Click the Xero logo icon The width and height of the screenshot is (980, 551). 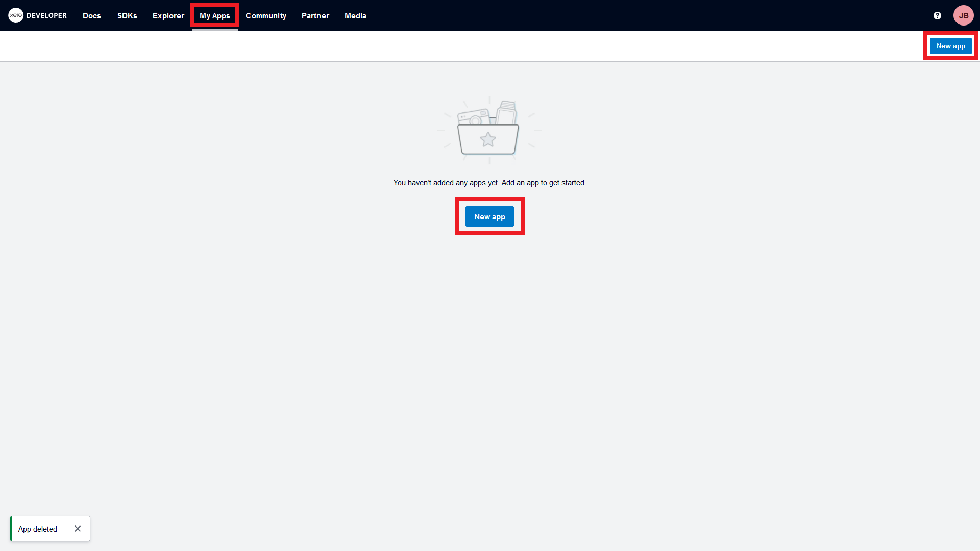tap(16, 15)
